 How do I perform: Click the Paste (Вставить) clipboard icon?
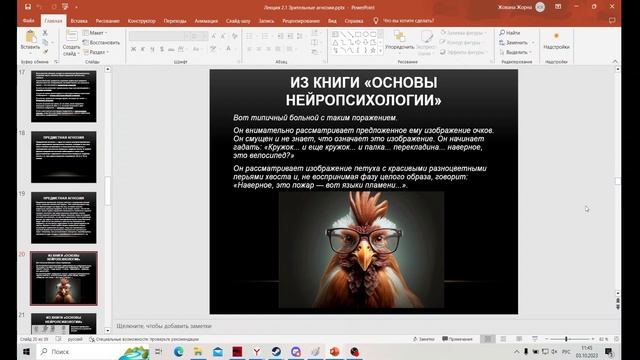pos(30,37)
